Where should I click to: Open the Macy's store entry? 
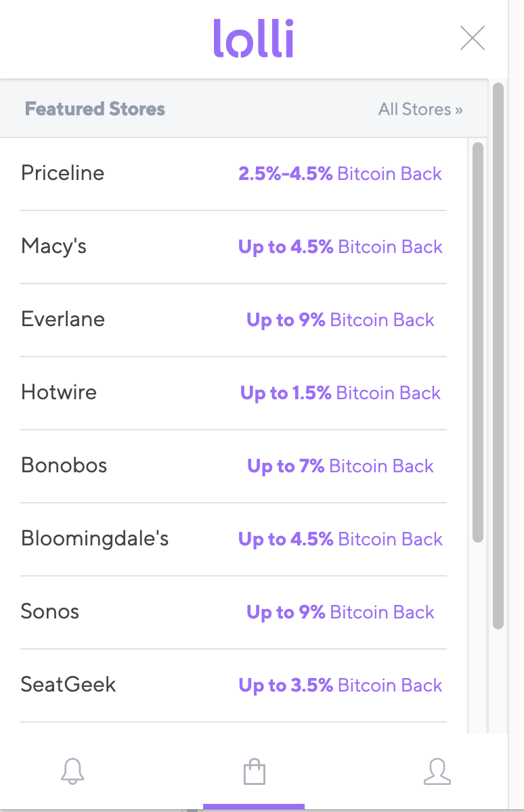tap(54, 246)
